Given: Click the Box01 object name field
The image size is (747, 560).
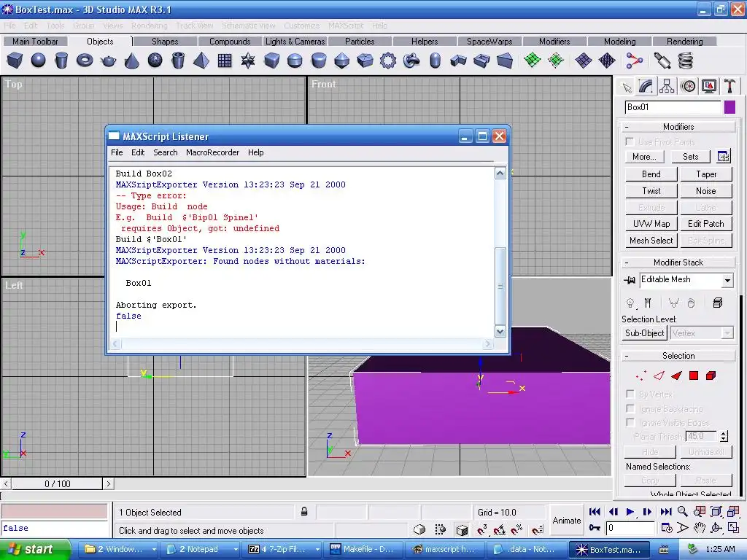Looking at the screenshot, I should (672, 107).
